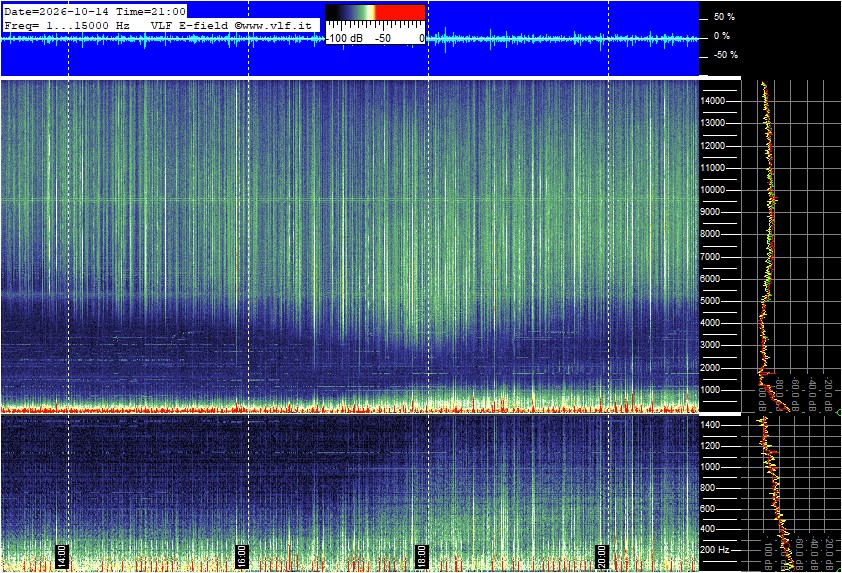Image resolution: width=842 pixels, height=573 pixels.
Task: Click the 14:00 time marker
Action: coord(62,557)
